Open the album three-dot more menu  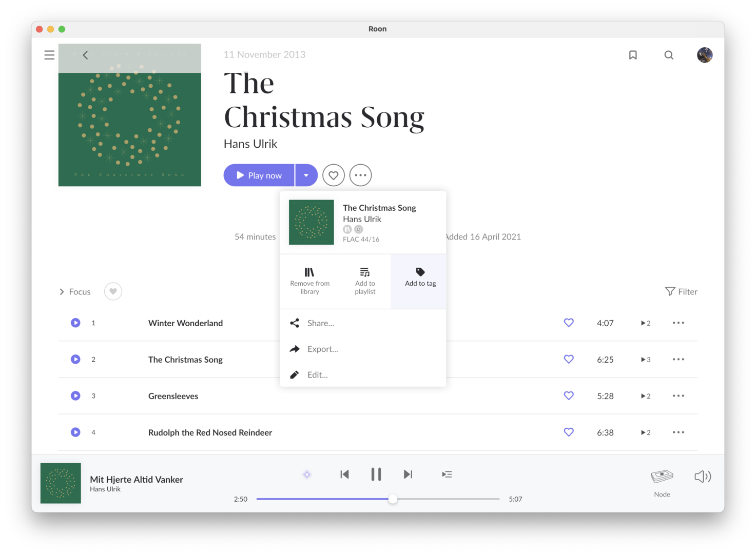[360, 175]
